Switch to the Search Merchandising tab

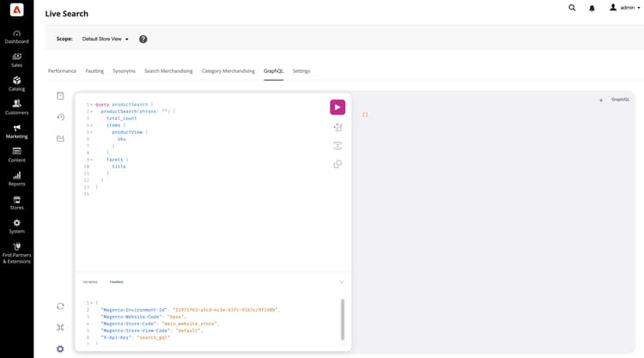[168, 71]
